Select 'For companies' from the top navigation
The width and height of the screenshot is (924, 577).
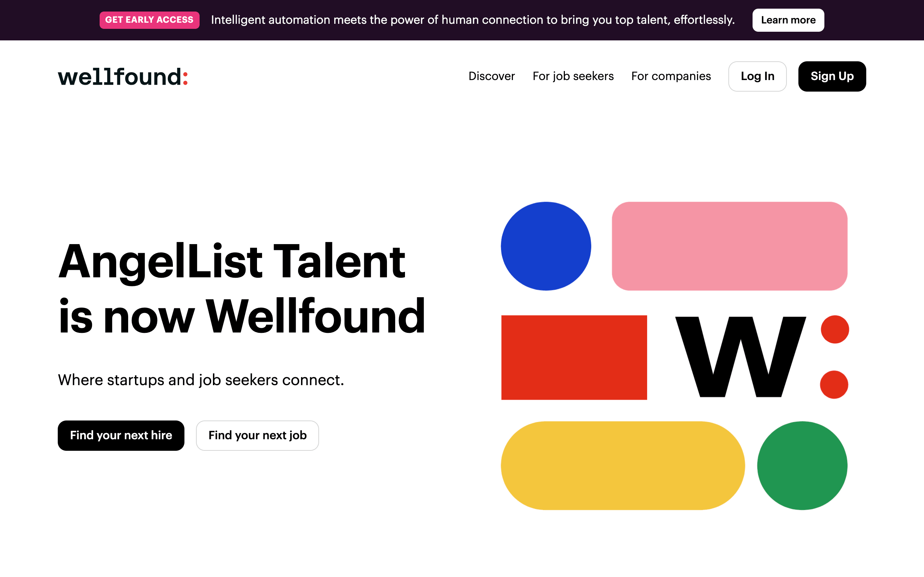click(671, 76)
